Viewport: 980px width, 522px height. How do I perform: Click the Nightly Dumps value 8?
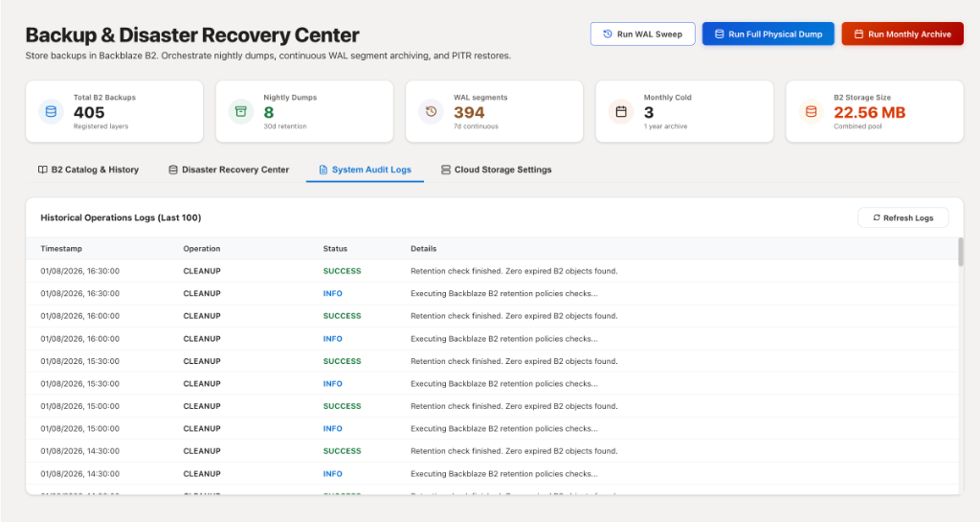click(269, 112)
